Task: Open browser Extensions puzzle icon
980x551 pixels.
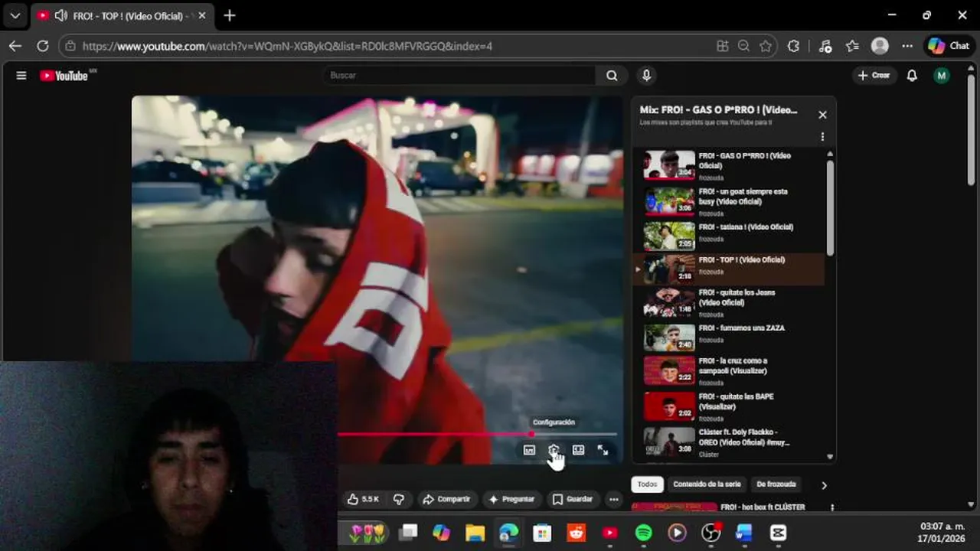Action: (793, 46)
